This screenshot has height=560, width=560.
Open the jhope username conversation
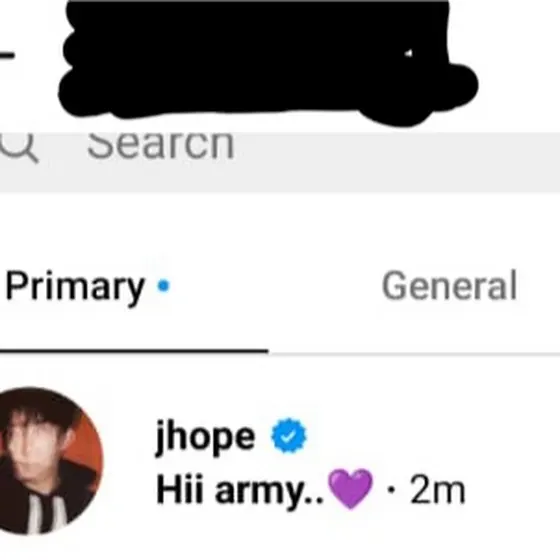point(206,436)
